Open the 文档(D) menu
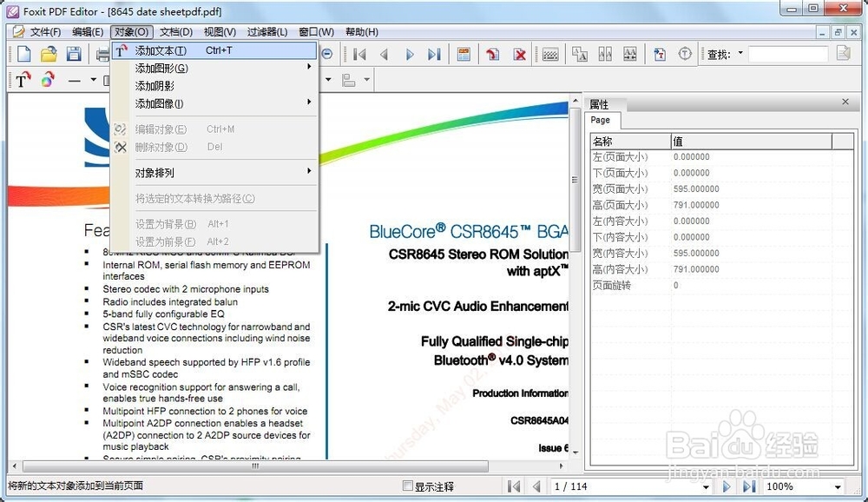Viewport: 868px width, 502px height. point(176,32)
